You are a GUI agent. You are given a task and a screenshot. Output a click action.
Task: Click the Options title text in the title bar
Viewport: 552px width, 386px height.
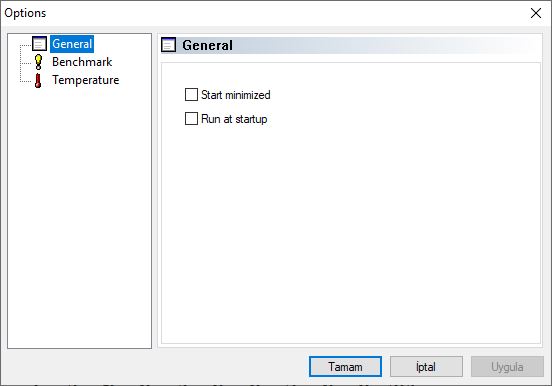point(25,13)
